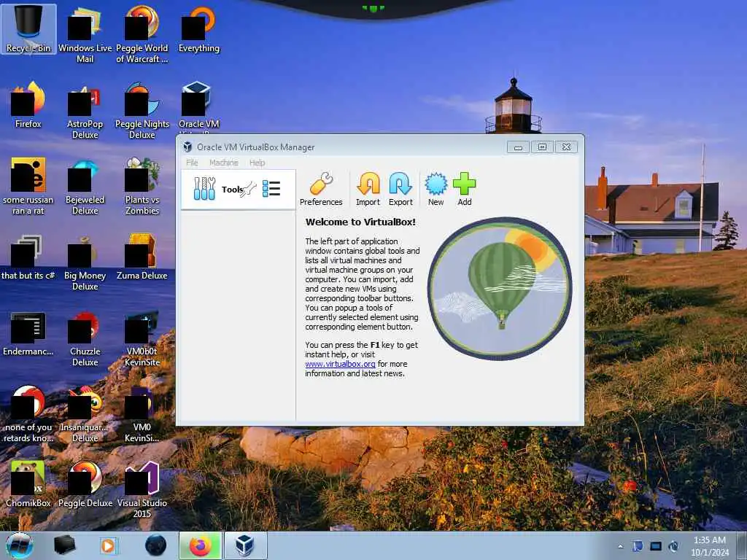This screenshot has height=560, width=747.
Task: Select the Peggle Deluxe desktop icon
Action: click(x=85, y=484)
